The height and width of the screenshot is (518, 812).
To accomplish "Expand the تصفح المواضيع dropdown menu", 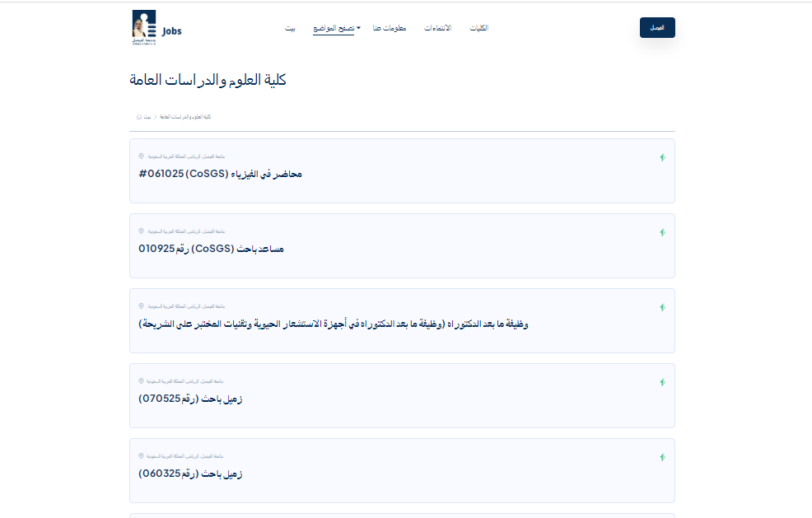I will pyautogui.click(x=336, y=28).
